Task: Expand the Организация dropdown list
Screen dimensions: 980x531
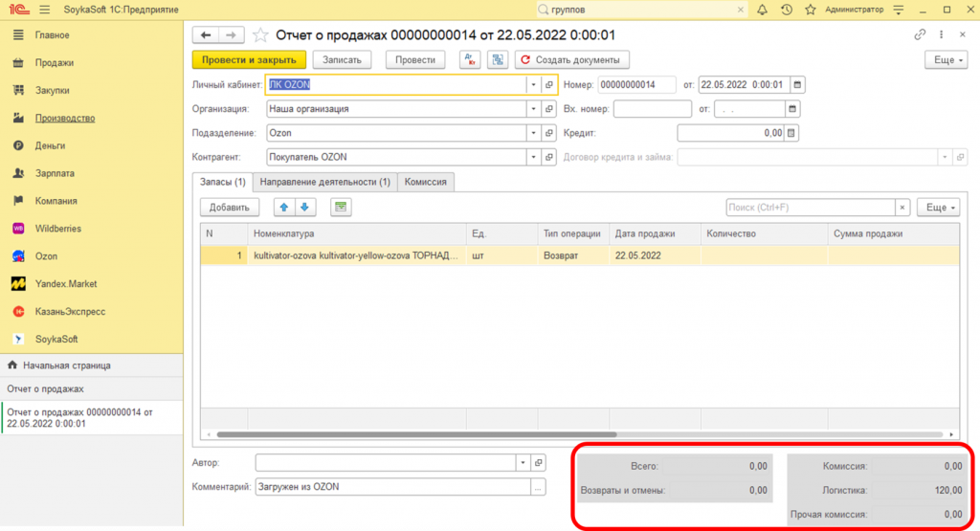Action: click(x=534, y=109)
